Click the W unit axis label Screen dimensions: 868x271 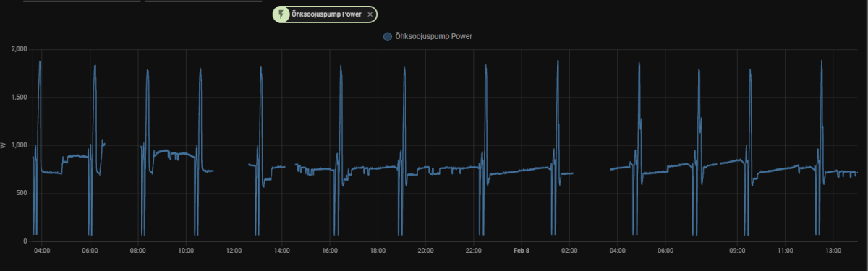pyautogui.click(x=4, y=145)
